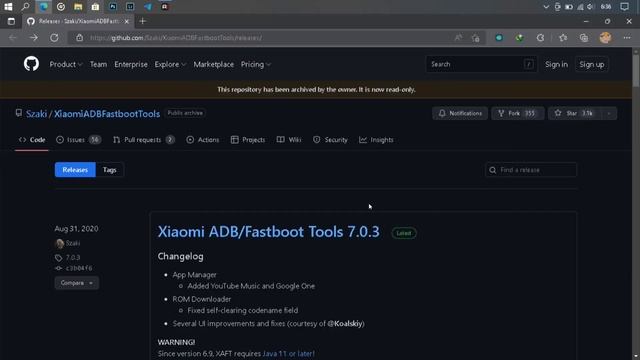Open the Compare dropdown

(x=77, y=283)
